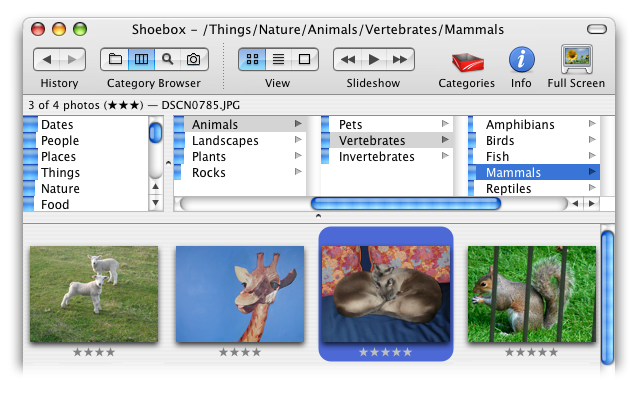
Task: Switch Category Browser to folder mode
Action: point(115,60)
